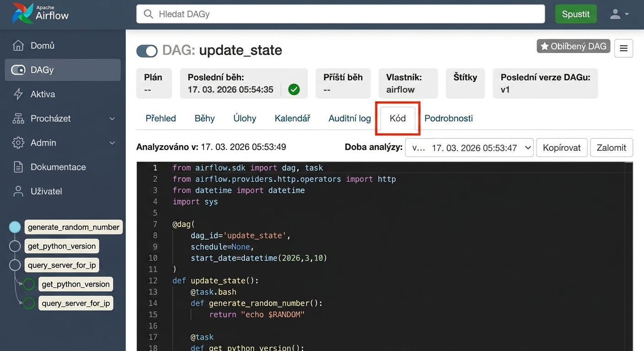Select the nested get_python_version task label

(x=75, y=284)
